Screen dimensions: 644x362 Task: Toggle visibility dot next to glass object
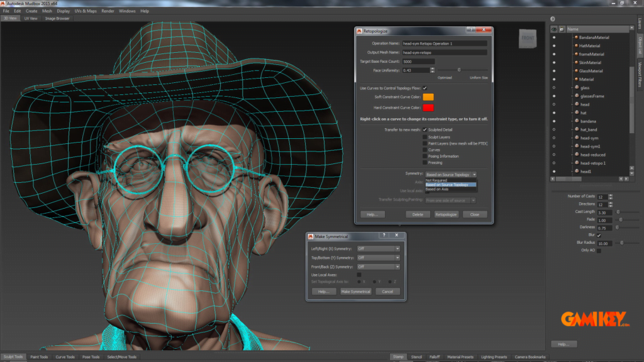point(553,87)
